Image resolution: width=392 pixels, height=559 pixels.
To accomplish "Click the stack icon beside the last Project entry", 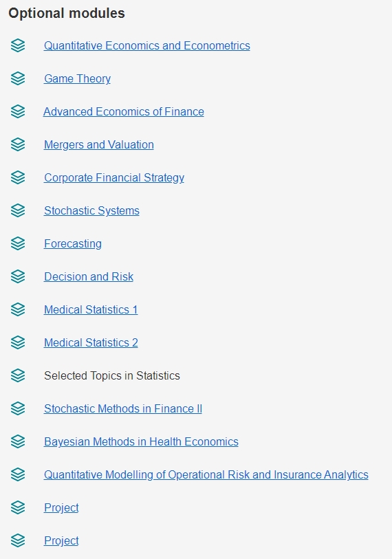I will click(x=18, y=540).
